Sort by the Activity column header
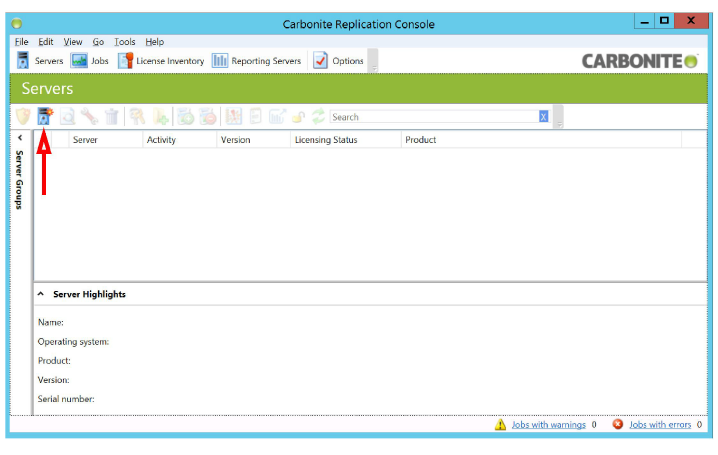 180,140
